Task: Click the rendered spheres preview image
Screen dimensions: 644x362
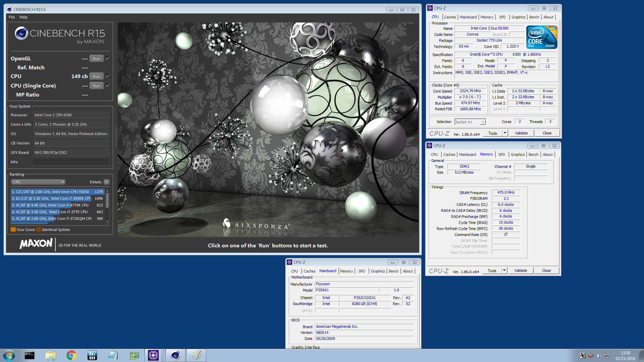Action: [268, 130]
